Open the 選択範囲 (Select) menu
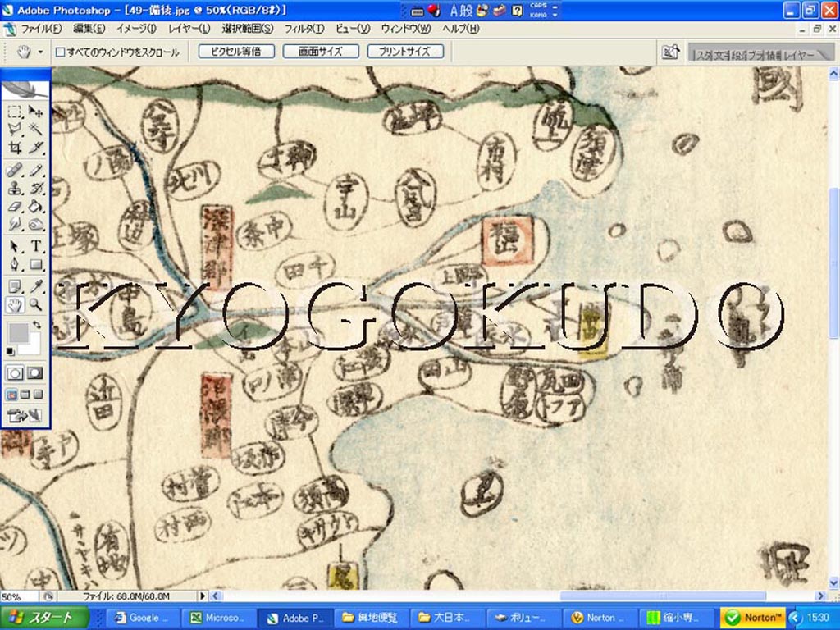This screenshot has width=840, height=630. (x=248, y=29)
